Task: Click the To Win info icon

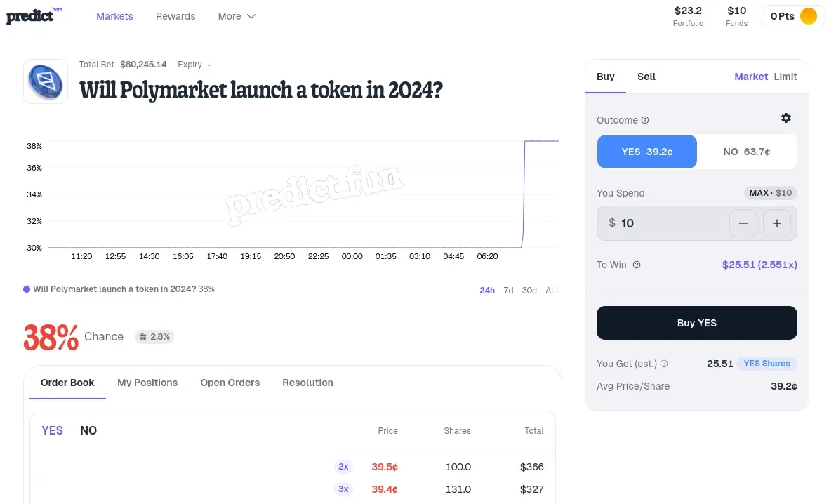Action: [636, 265]
